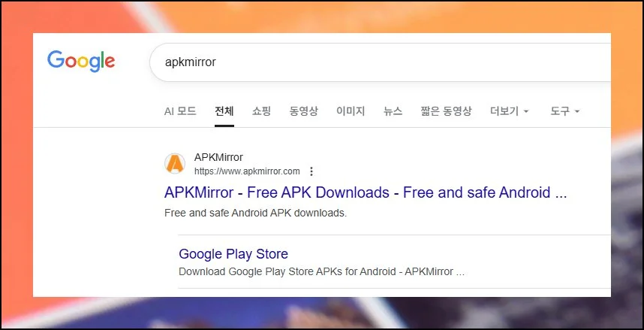
Task: Switch to the 동영상 tab
Action: [303, 111]
